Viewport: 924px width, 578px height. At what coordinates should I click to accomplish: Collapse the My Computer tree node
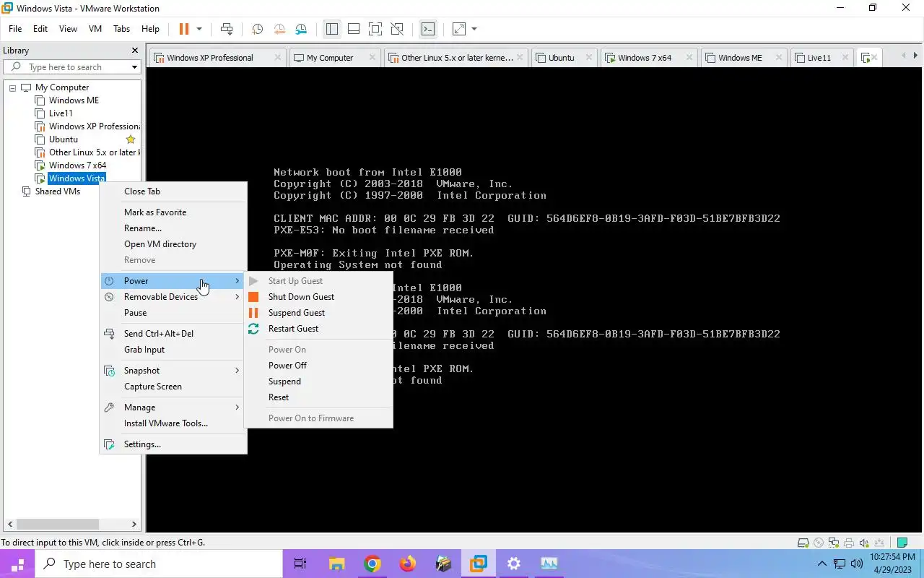click(12, 87)
